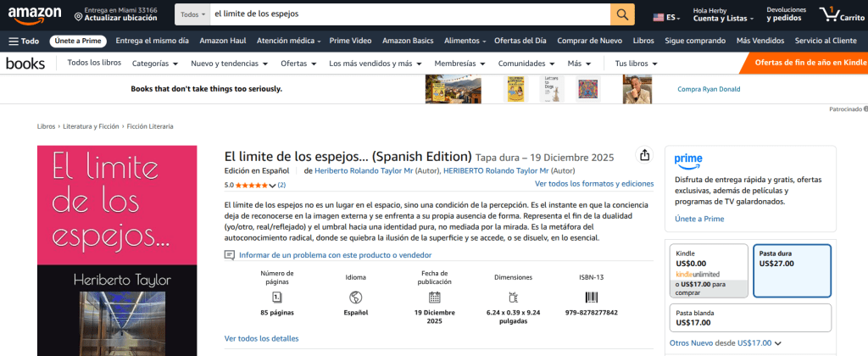This screenshot has height=356, width=868.
Task: Click the books logo
Action: click(25, 64)
